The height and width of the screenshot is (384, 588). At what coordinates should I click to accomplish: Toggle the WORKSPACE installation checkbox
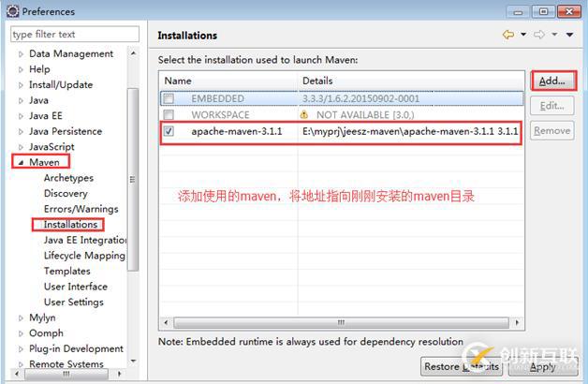[169, 115]
